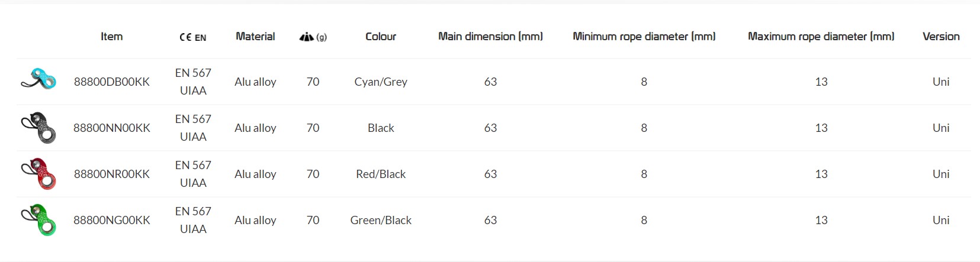The height and width of the screenshot is (262, 980).
Task: Click the Cyan/Grey colour cell
Action: (381, 82)
